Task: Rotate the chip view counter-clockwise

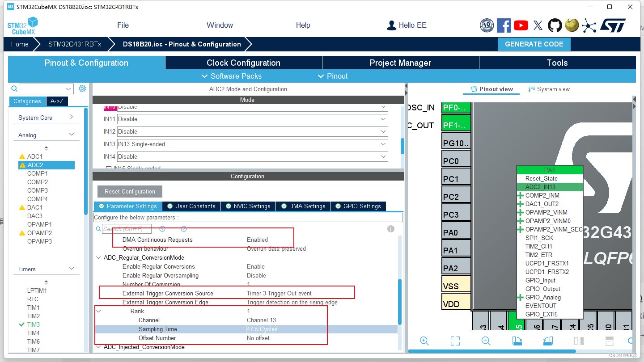Action: pyautogui.click(x=548, y=341)
